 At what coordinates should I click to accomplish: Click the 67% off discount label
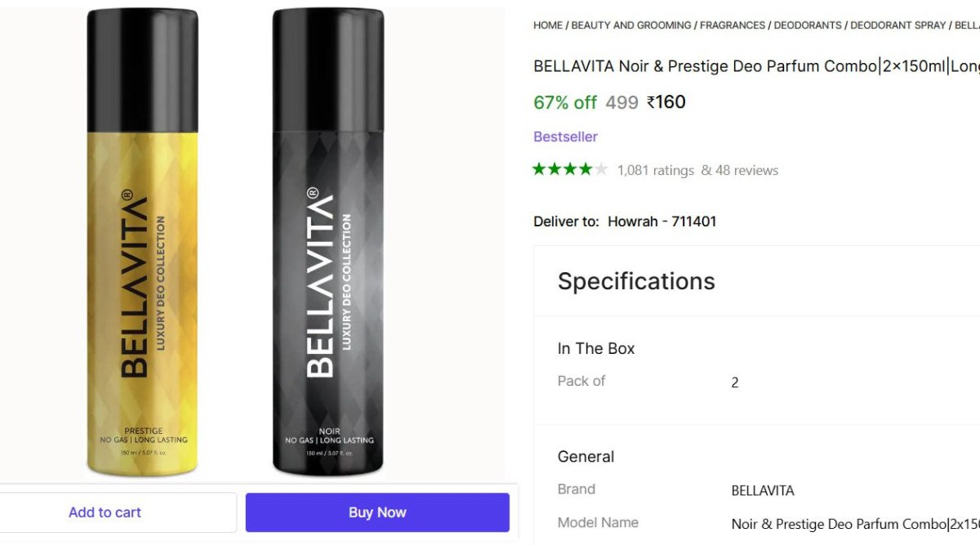565,102
